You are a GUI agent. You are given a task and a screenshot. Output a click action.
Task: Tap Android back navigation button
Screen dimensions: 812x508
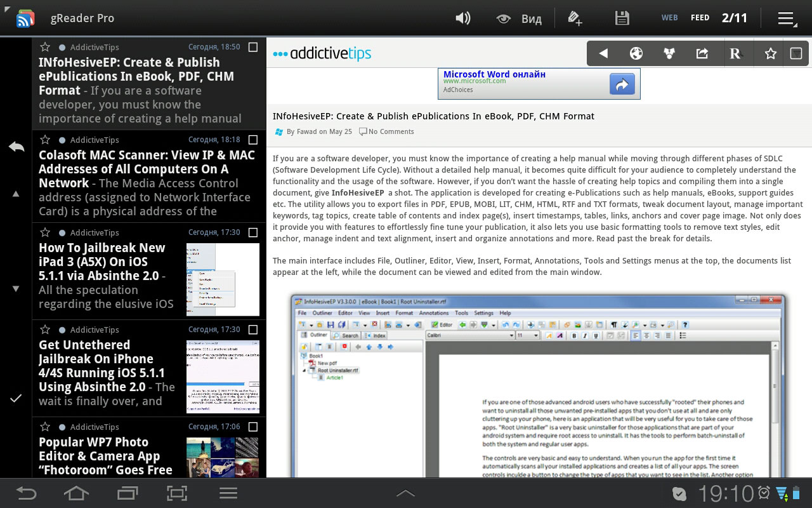pyautogui.click(x=26, y=493)
